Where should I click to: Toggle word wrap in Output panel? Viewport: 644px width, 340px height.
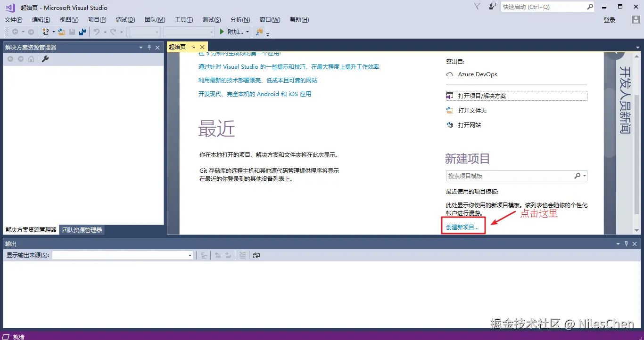pyautogui.click(x=256, y=255)
